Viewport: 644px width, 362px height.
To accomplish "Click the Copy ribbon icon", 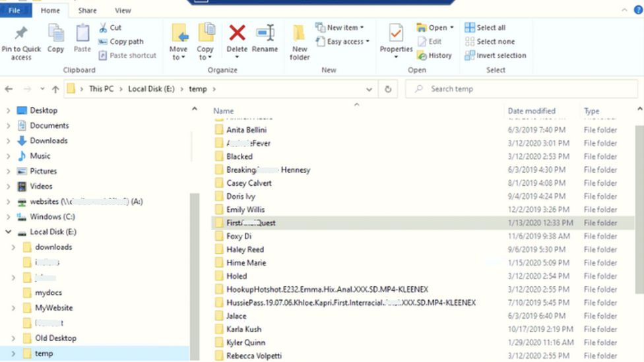I will tap(56, 33).
